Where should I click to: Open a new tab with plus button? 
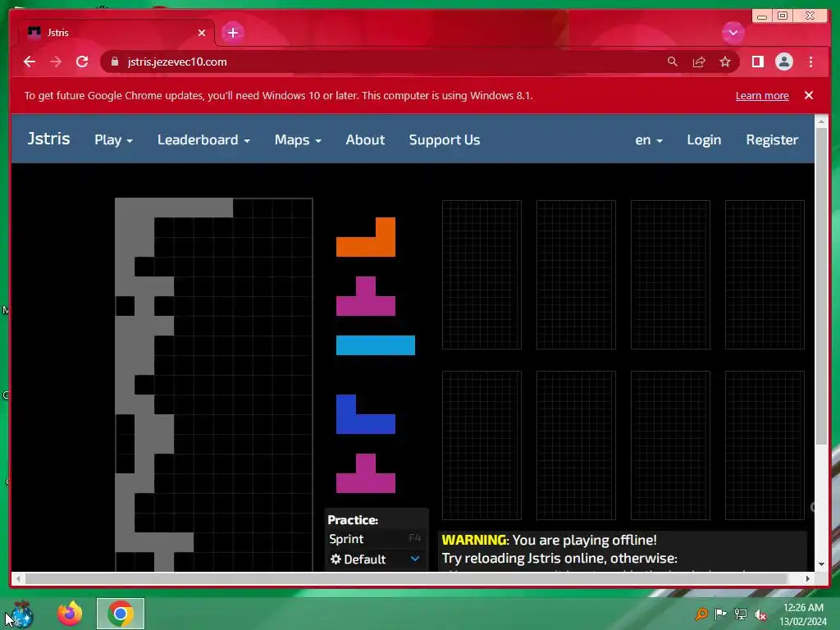(x=232, y=33)
